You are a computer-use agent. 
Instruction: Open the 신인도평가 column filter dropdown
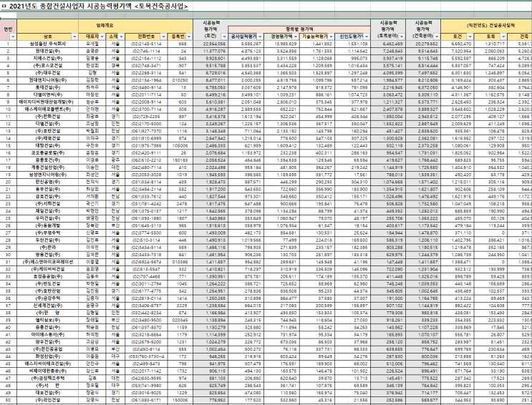point(367,36)
